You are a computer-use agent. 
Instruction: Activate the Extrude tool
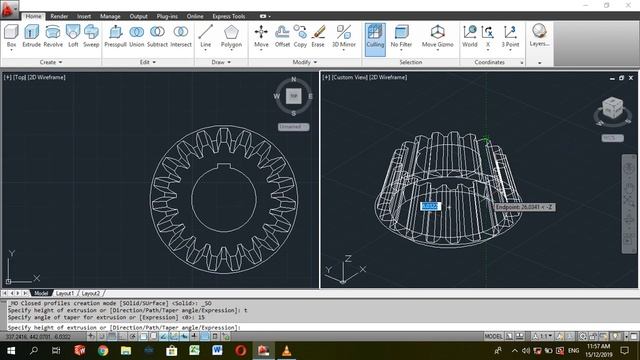pyautogui.click(x=31, y=36)
